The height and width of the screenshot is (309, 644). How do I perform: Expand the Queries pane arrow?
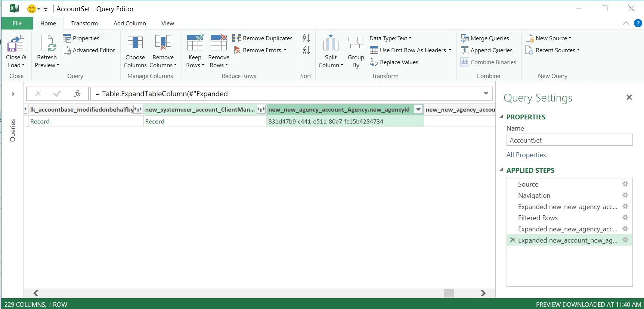pyautogui.click(x=13, y=94)
